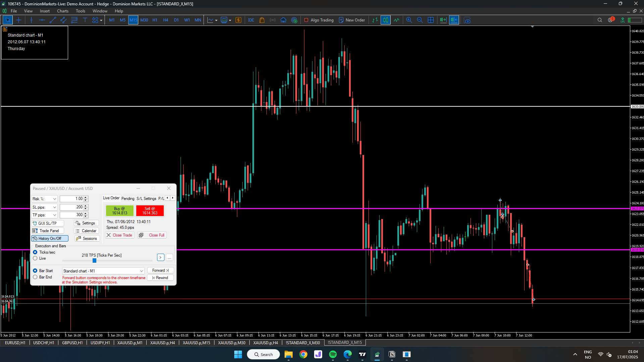Open Google Chrome from the taskbar
Viewport: 644px width, 362px height.
[303, 354]
